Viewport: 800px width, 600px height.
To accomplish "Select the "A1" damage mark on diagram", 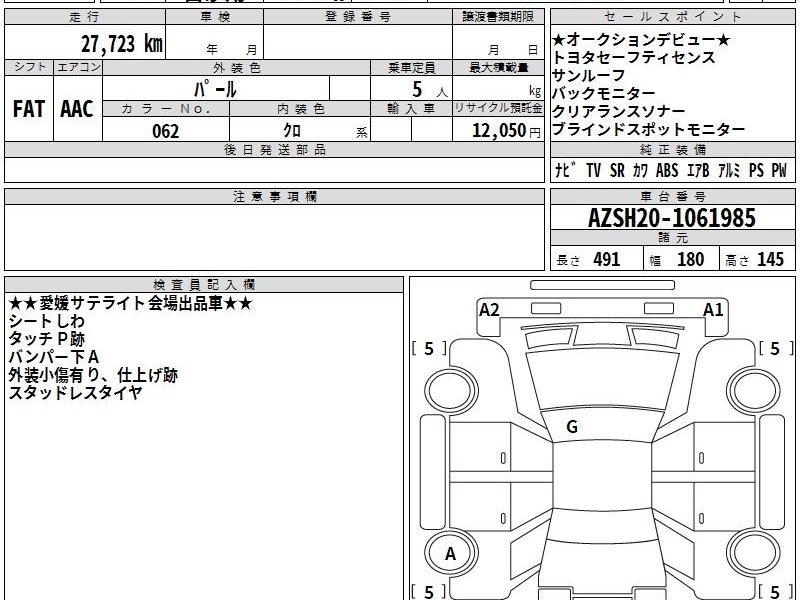I will [x=713, y=310].
